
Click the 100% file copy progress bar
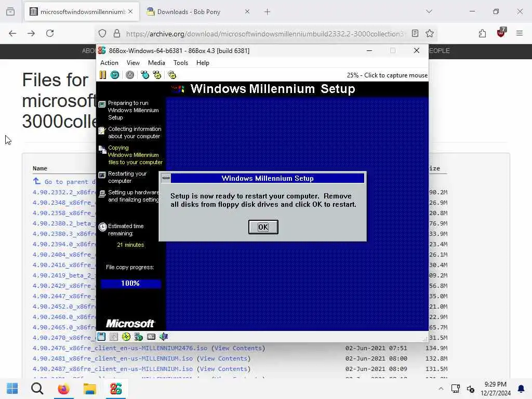click(130, 284)
